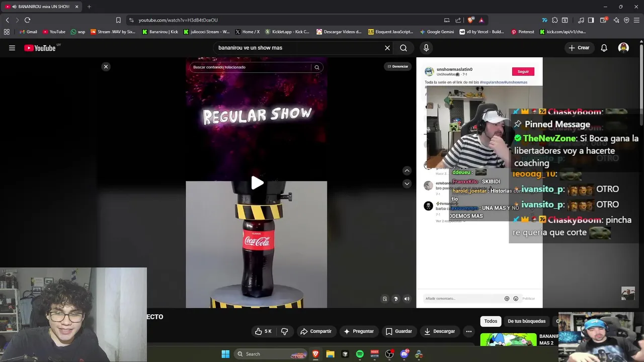Open the YouTube account avatar menu
The width and height of the screenshot is (644, 362).
(623, 48)
